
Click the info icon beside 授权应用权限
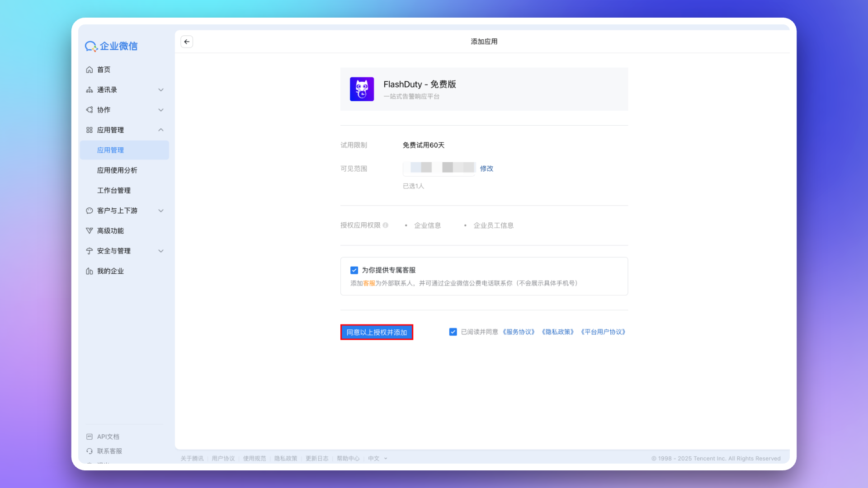pyautogui.click(x=386, y=225)
